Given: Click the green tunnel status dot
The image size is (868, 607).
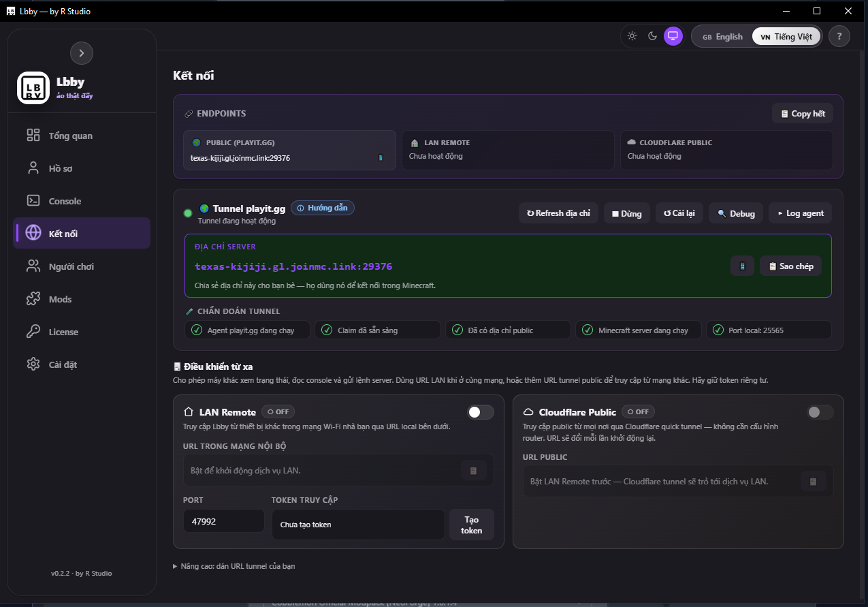Looking at the screenshot, I should [189, 213].
